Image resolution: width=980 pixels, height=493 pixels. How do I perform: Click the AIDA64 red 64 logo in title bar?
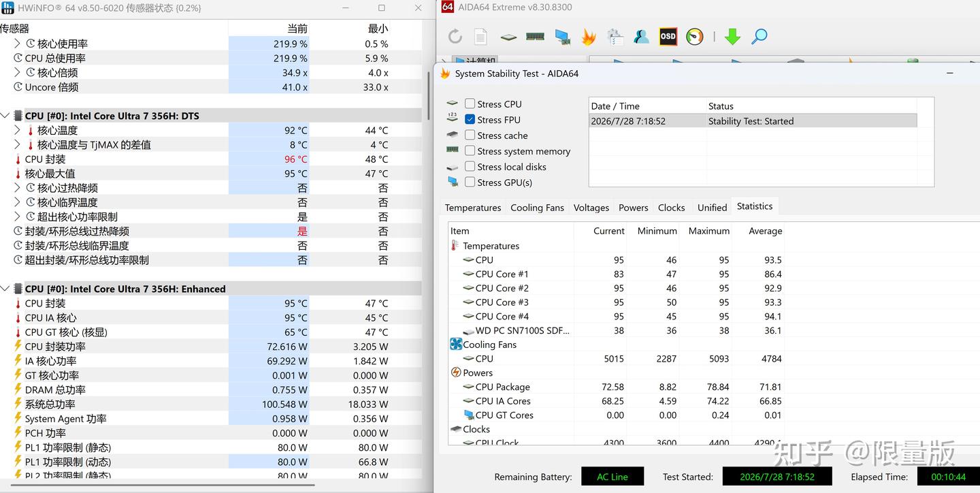pyautogui.click(x=447, y=7)
